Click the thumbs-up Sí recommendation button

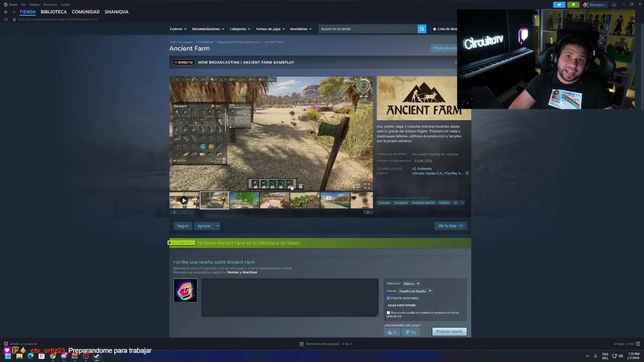click(392, 332)
